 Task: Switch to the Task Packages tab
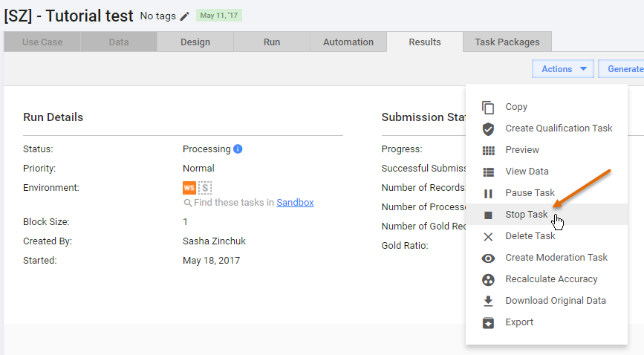tap(507, 42)
